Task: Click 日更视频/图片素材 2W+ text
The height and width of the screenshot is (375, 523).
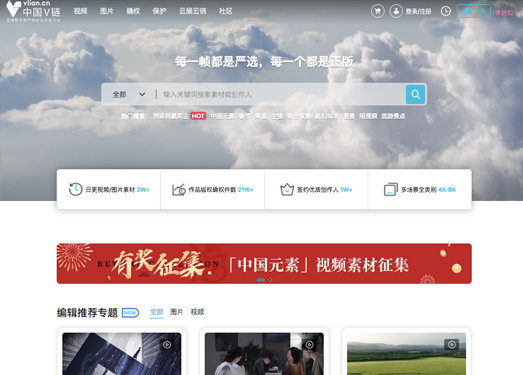Action: coord(117,190)
